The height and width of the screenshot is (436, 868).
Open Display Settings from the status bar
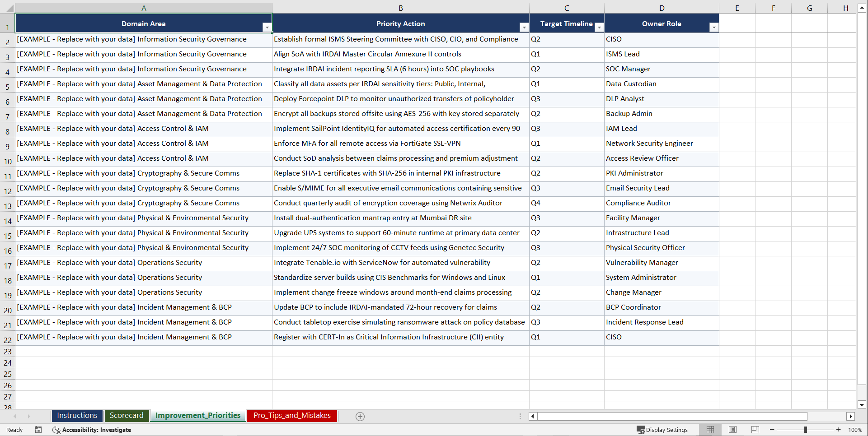[662, 430]
